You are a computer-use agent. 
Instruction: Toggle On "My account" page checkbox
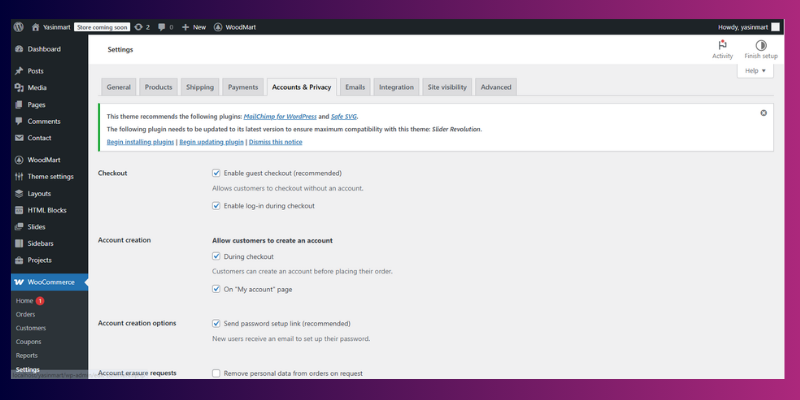tap(216, 289)
